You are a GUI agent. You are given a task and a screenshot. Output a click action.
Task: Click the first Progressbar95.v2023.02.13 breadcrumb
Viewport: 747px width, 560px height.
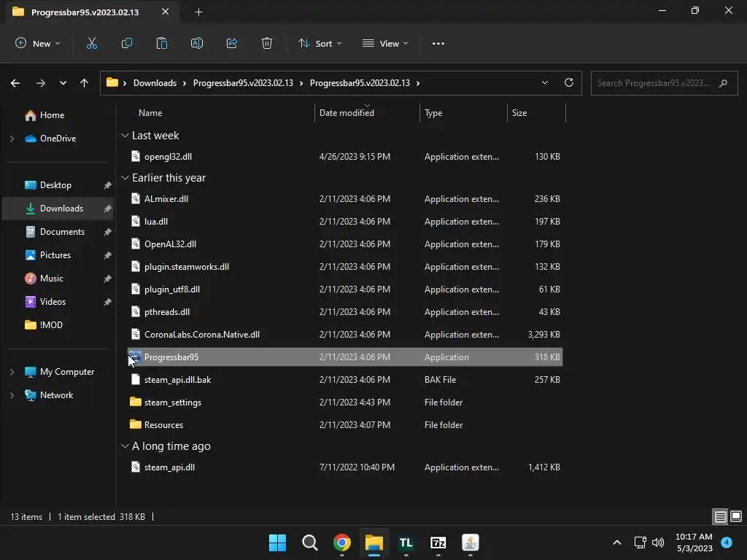243,83
